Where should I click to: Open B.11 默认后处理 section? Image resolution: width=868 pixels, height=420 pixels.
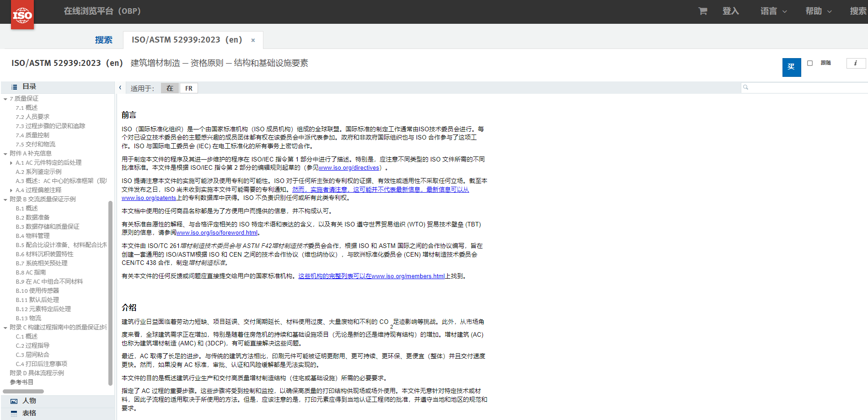(x=38, y=300)
